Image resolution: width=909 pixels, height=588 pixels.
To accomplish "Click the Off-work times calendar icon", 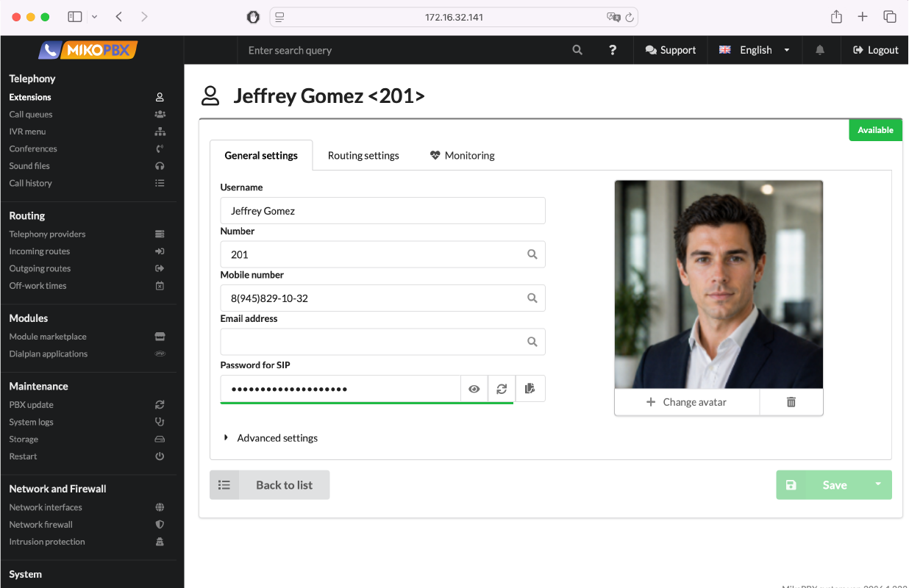I will point(160,286).
